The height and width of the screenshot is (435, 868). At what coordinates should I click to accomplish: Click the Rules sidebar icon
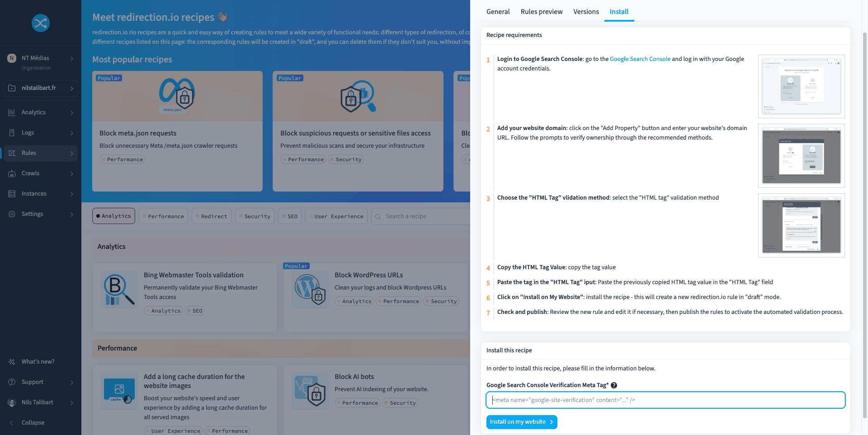12,153
